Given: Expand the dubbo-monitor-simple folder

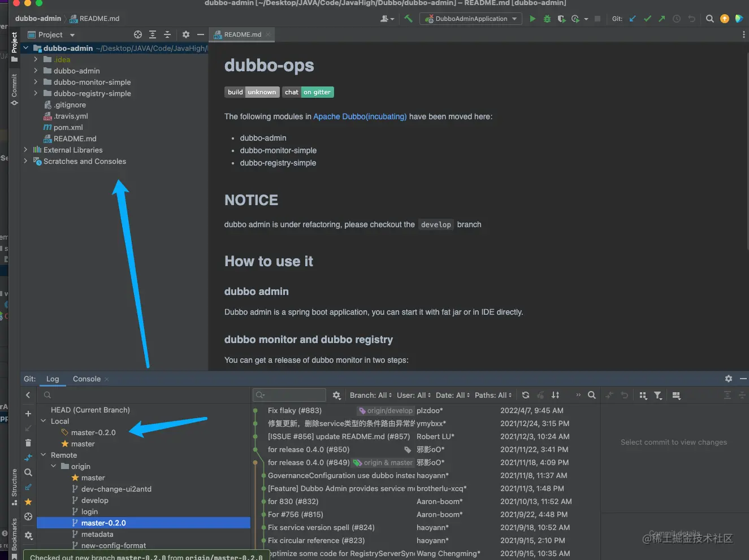Looking at the screenshot, I should [x=36, y=82].
